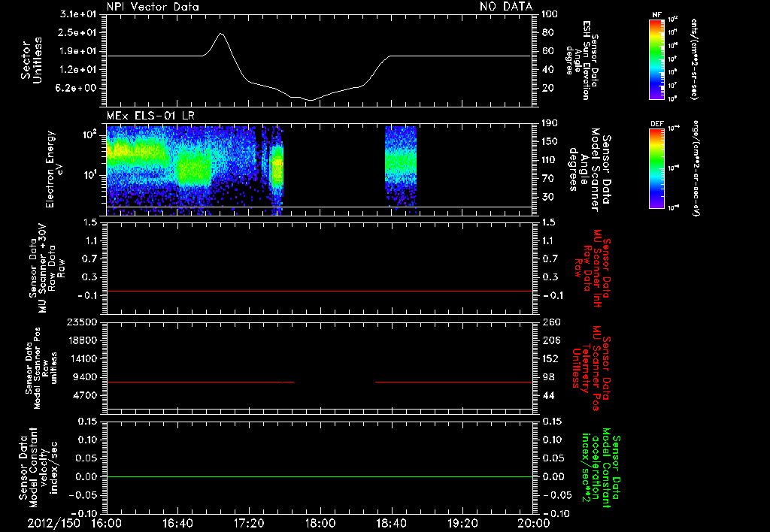The height and width of the screenshot is (532, 770).
Task: Click the 'DEF' label above the lower color bar
Action: 656,125
